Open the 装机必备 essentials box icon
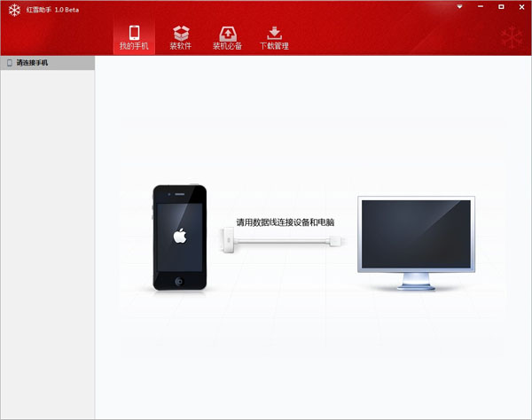532x420 pixels. pos(227,32)
